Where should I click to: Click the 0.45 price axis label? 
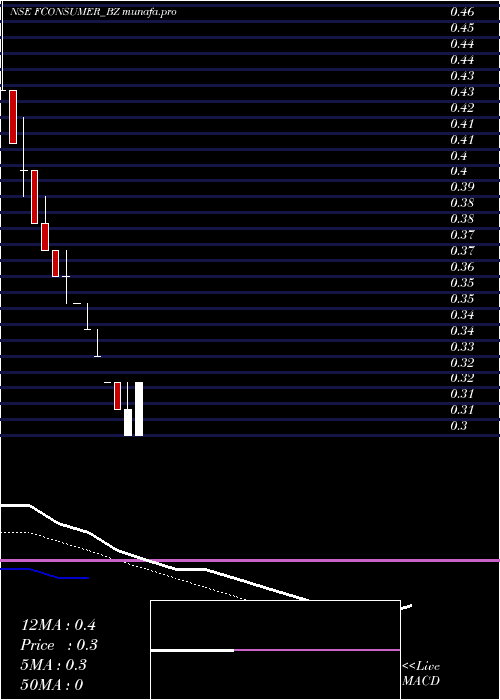[462, 28]
